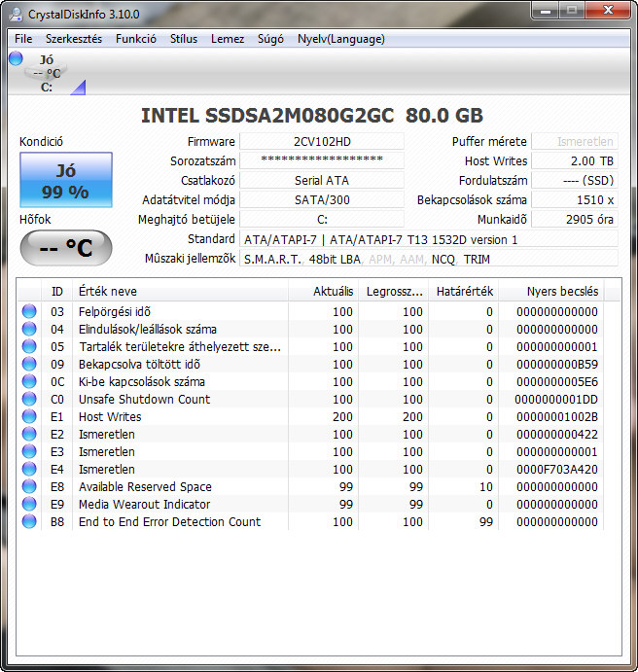Select the C: drive disk icon
This screenshot has width=638, height=672.
pyautogui.click(x=47, y=73)
